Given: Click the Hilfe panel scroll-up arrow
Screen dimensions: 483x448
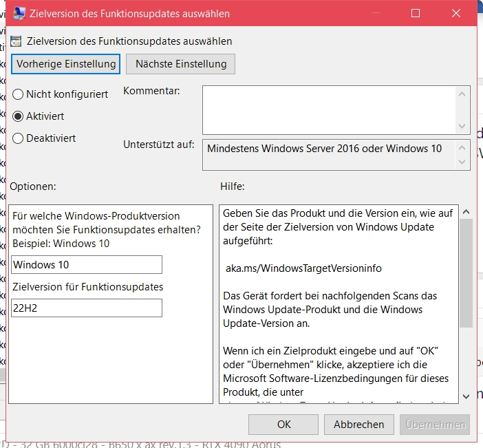Looking at the screenshot, I should [x=466, y=212].
